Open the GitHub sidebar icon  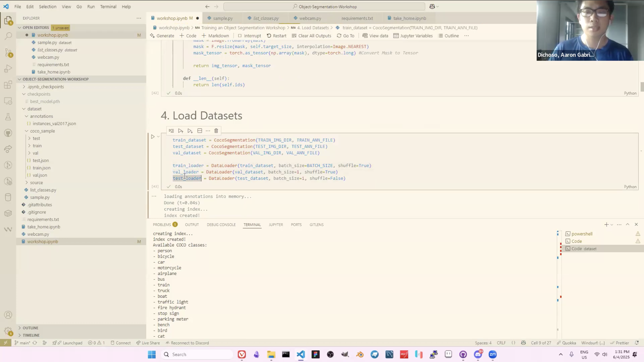point(8,133)
